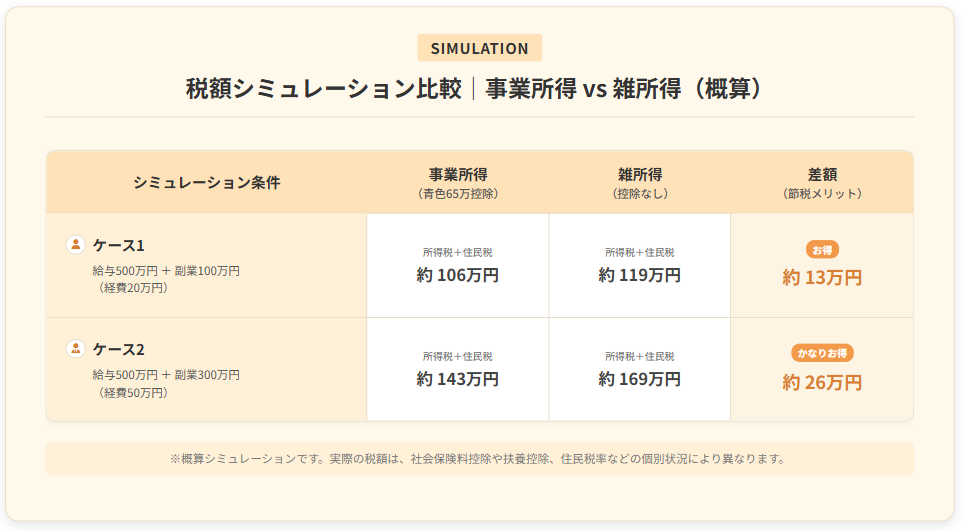Select the お得 badge
Viewport: 964px width, 531px height.
pyautogui.click(x=822, y=249)
